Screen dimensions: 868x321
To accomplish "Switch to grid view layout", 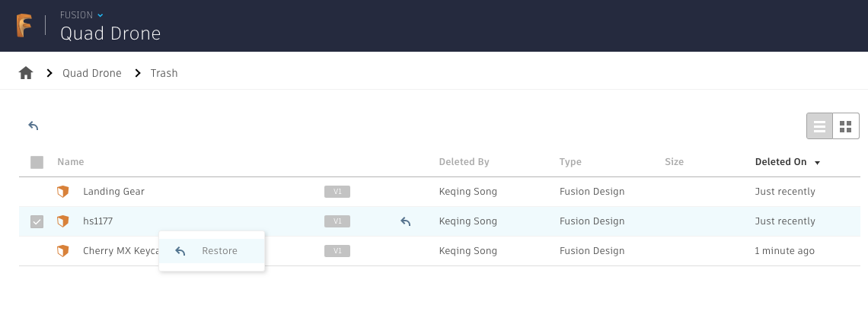I will click(846, 126).
